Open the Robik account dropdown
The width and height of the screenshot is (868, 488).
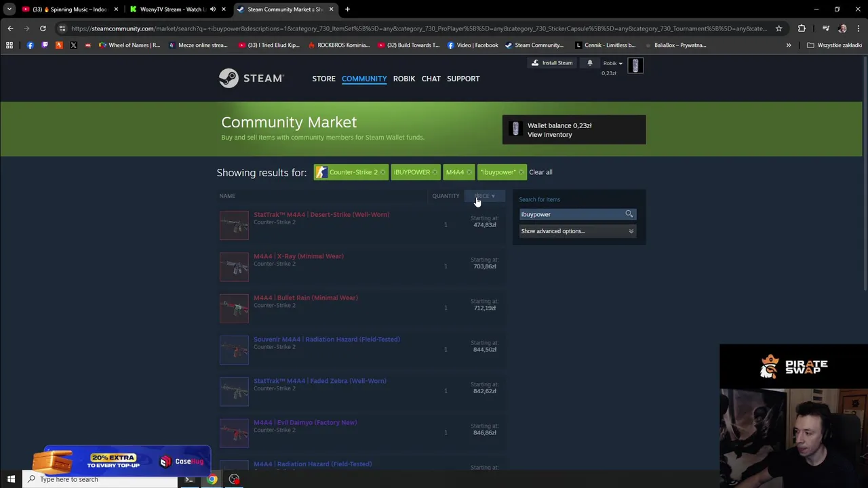coord(612,63)
